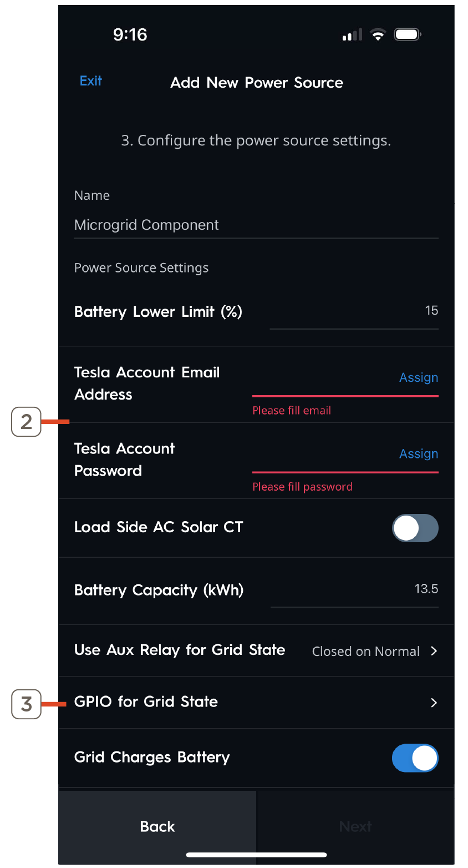
Task: Tap Assign for Tesla Account Password
Action: click(x=419, y=454)
